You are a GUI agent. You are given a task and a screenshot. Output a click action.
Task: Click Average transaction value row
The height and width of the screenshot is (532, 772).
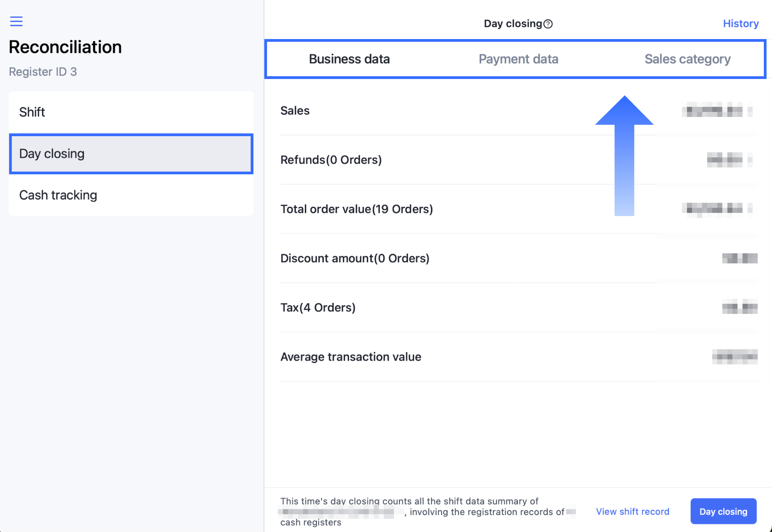pos(519,357)
